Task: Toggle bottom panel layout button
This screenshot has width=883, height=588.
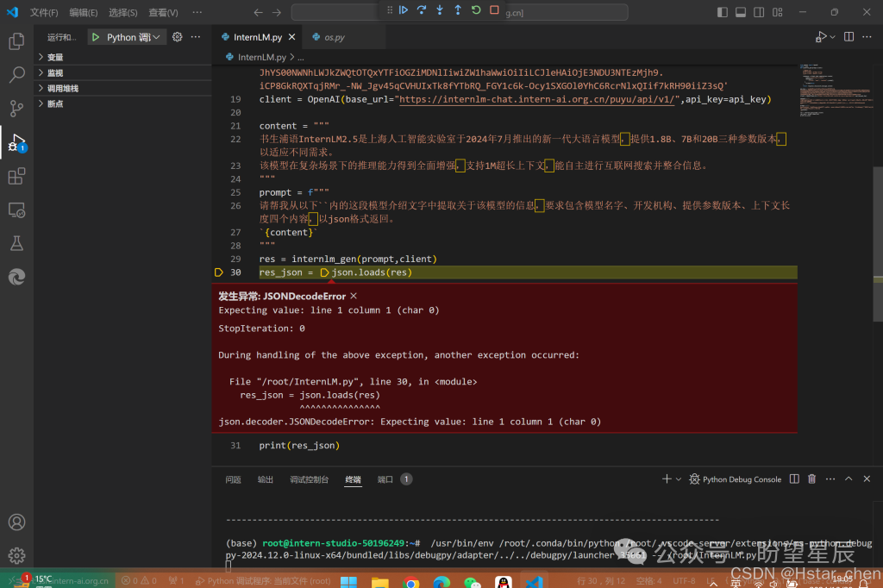Action: coord(741,12)
